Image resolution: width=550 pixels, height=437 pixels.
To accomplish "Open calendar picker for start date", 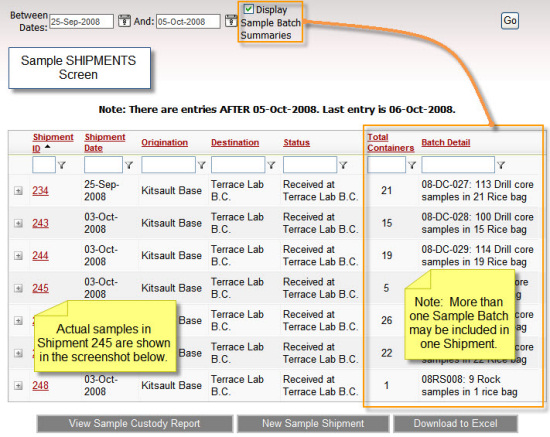I will 124,21.
